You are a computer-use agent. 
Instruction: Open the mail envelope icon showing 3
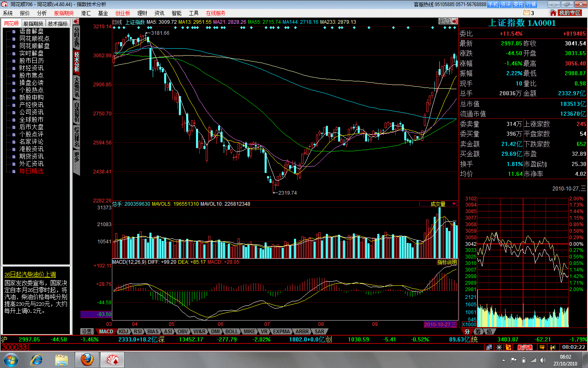point(526,13)
